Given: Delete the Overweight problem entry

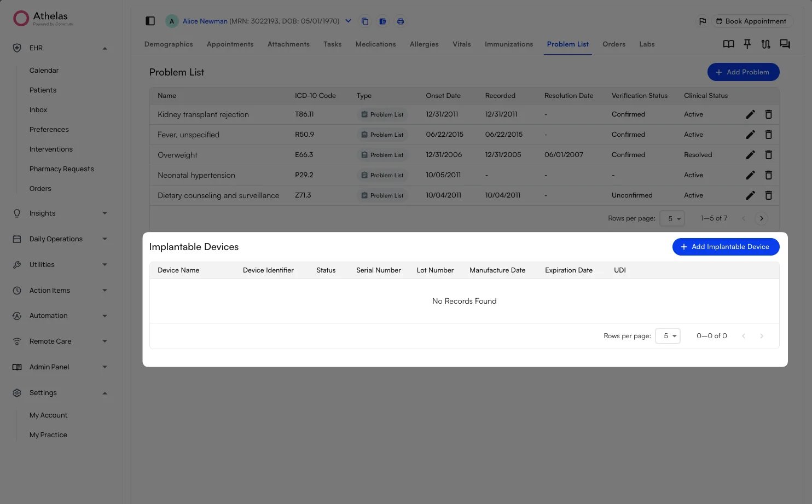Looking at the screenshot, I should (768, 155).
